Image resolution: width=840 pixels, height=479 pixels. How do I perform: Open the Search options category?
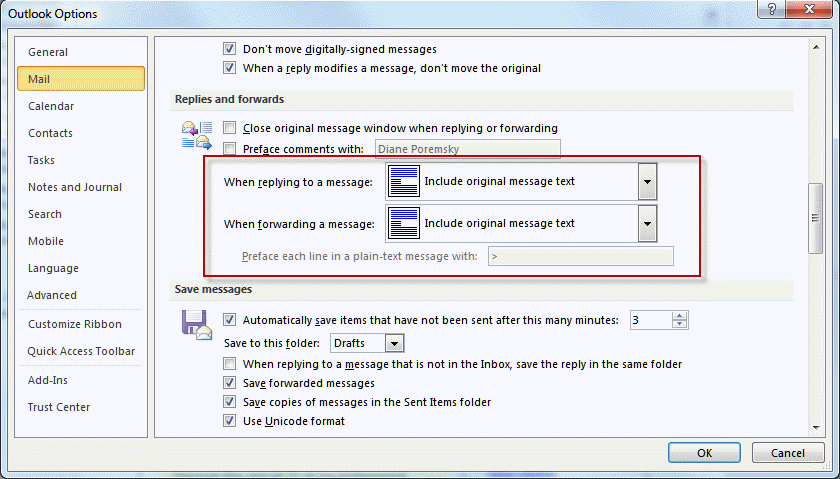(81, 214)
